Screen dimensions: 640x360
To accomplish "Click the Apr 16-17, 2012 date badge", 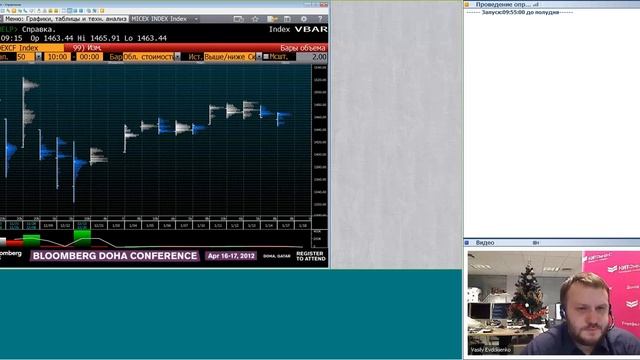I will click(231, 256).
